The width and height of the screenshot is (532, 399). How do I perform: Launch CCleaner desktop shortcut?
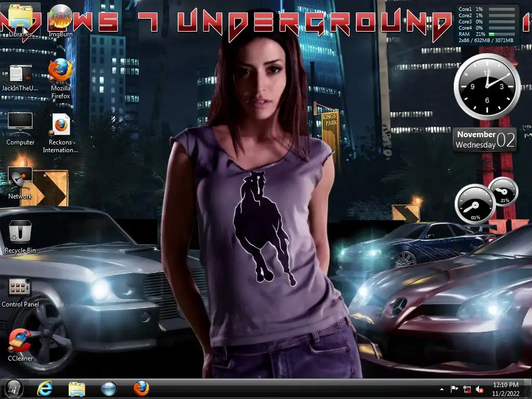pos(20,345)
